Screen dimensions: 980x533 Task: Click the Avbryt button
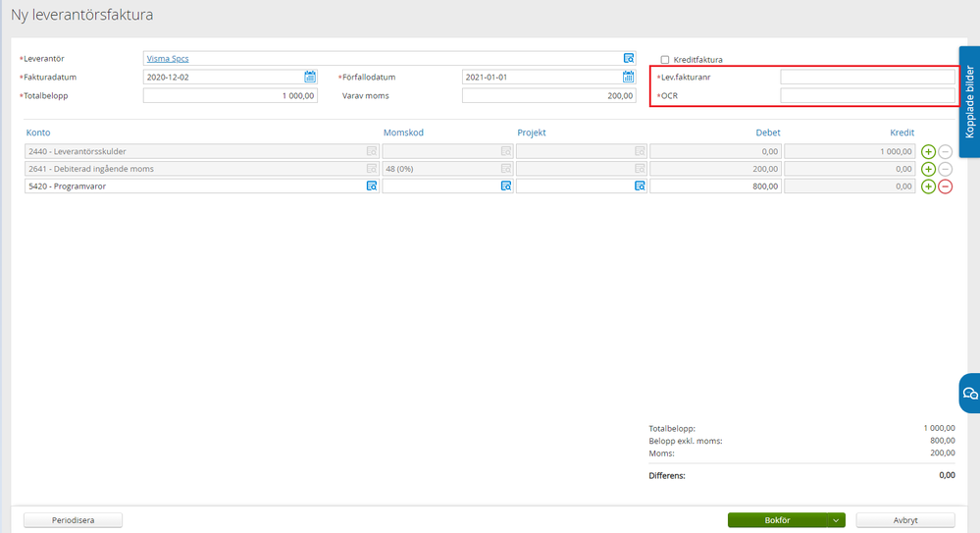coord(904,520)
